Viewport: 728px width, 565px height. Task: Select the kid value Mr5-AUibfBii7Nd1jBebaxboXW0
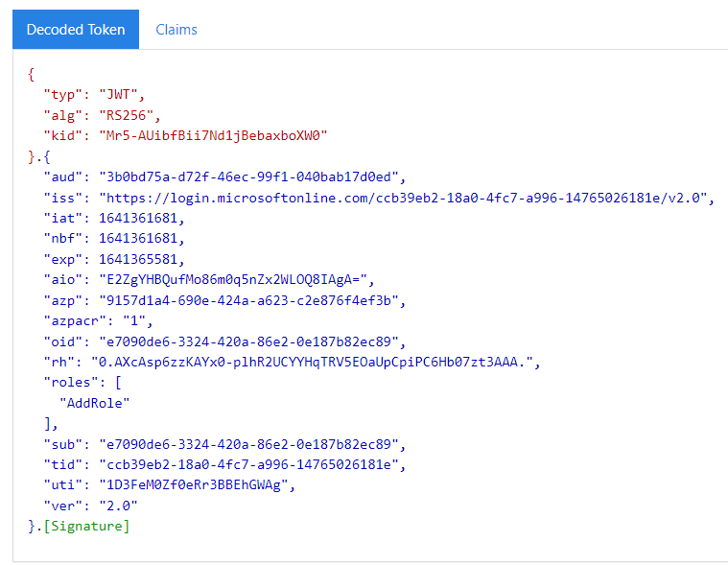[x=213, y=135]
